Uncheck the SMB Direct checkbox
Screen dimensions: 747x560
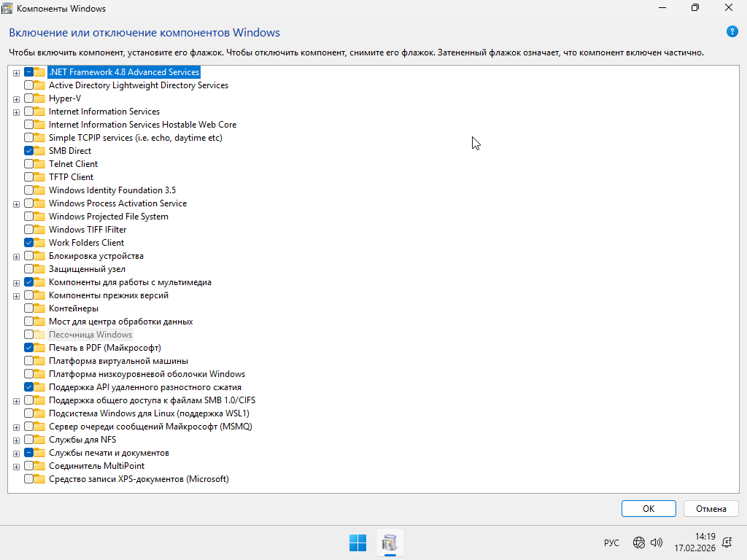click(x=28, y=150)
